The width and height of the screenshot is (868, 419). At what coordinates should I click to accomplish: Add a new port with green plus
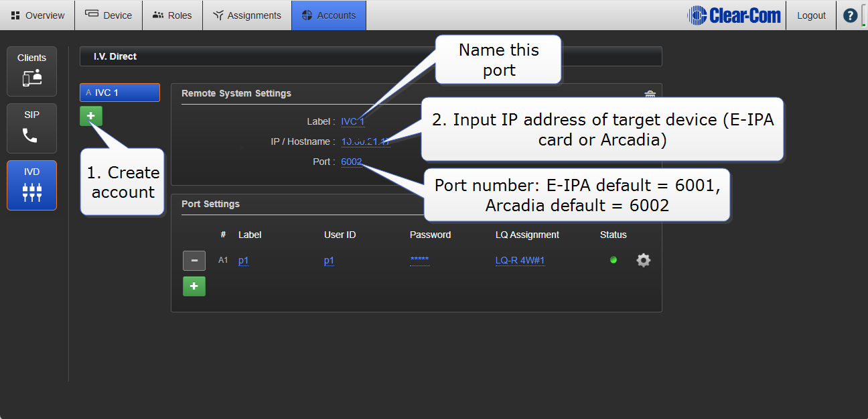coord(194,286)
